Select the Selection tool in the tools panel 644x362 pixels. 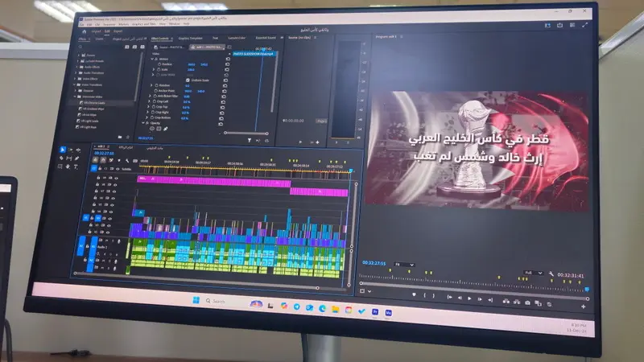(64, 150)
